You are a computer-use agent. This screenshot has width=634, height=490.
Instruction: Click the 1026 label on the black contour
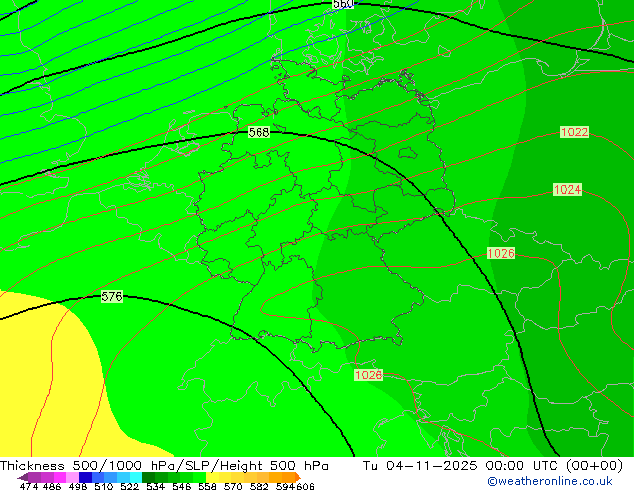tap(501, 253)
